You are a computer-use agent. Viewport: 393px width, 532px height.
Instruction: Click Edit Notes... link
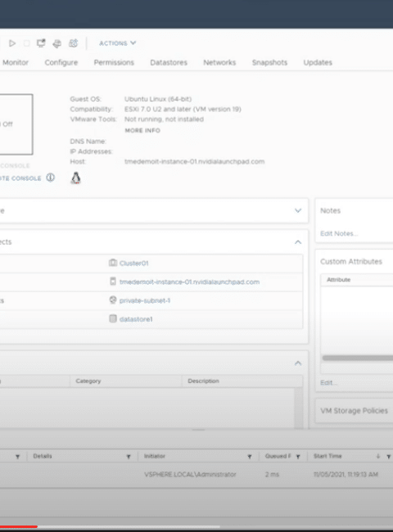339,233
